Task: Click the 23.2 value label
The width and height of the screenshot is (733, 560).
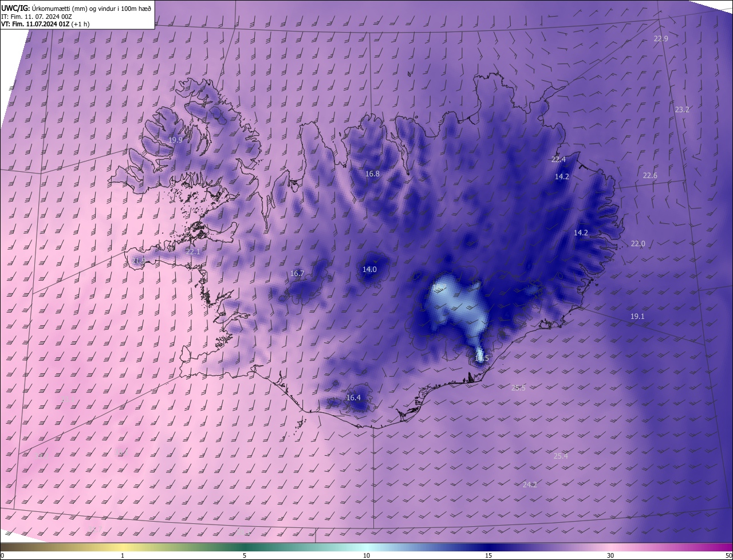Action: [x=682, y=109]
